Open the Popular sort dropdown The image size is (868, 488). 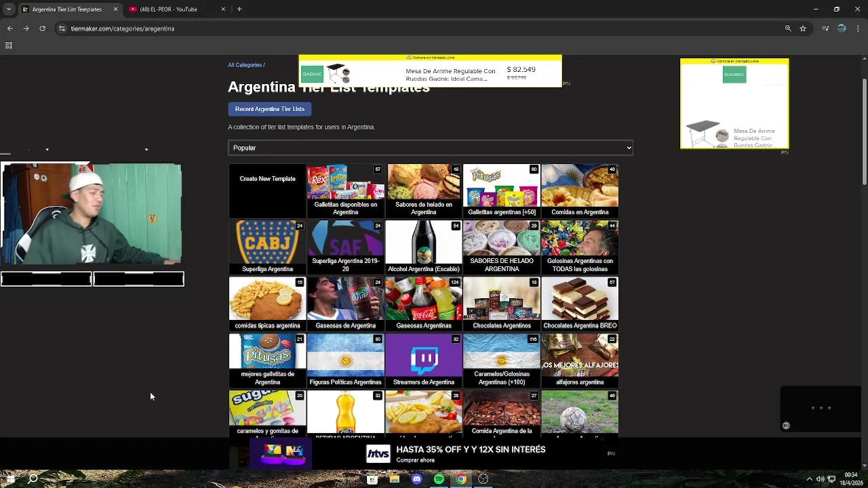coord(431,148)
